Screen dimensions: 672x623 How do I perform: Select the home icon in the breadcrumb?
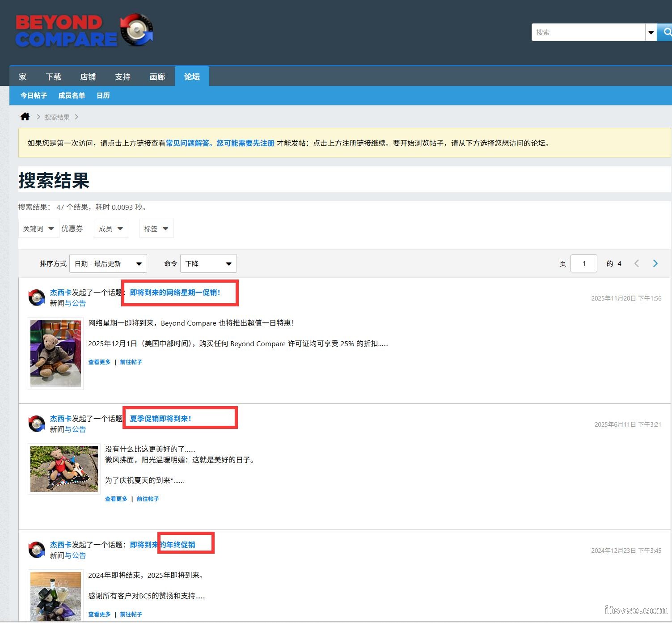pyautogui.click(x=25, y=116)
